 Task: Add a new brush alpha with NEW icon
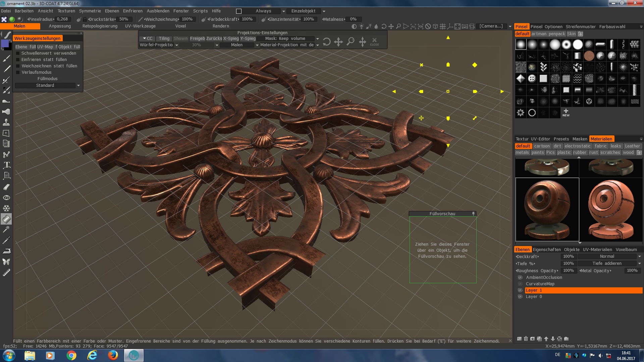[566, 113]
